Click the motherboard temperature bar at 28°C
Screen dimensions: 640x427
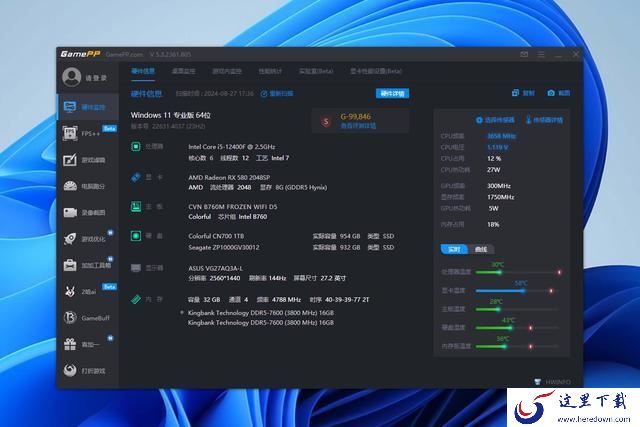[x=518, y=309]
